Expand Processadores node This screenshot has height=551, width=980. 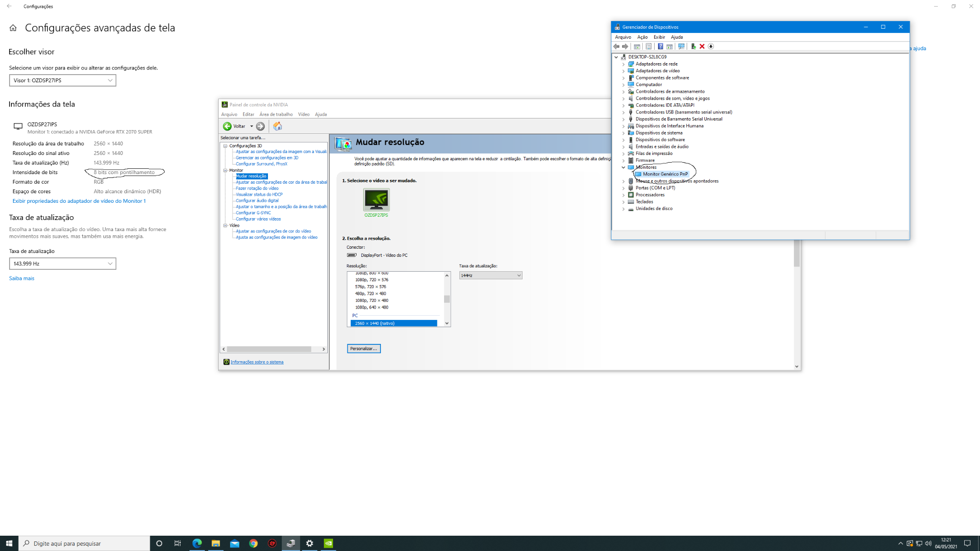pyautogui.click(x=623, y=195)
